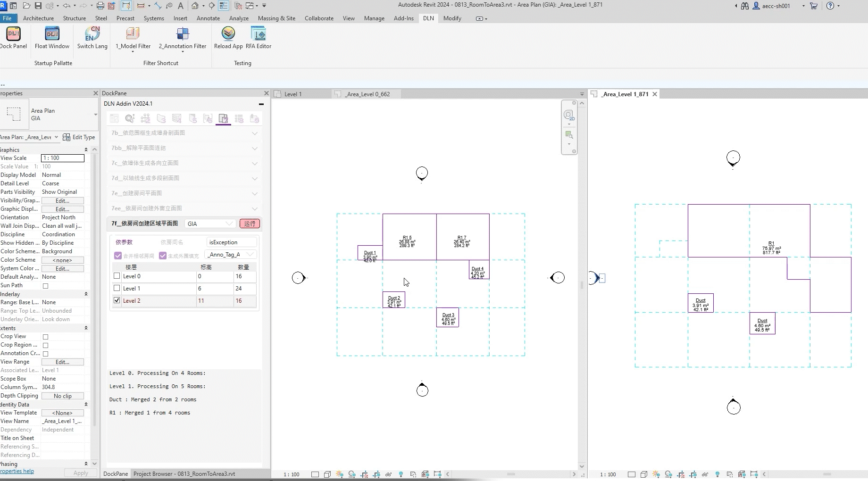Switch to the Annotate ribbon tab
This screenshot has height=481, width=868.
[208, 18]
